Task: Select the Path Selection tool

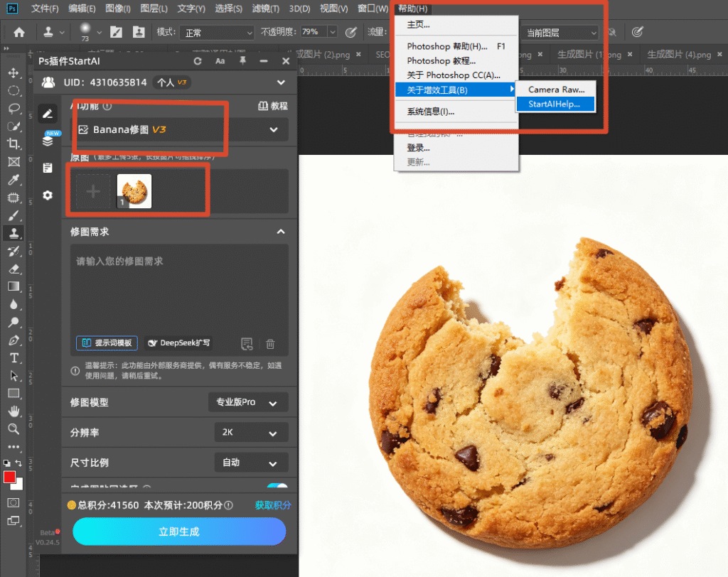Action: (x=14, y=375)
